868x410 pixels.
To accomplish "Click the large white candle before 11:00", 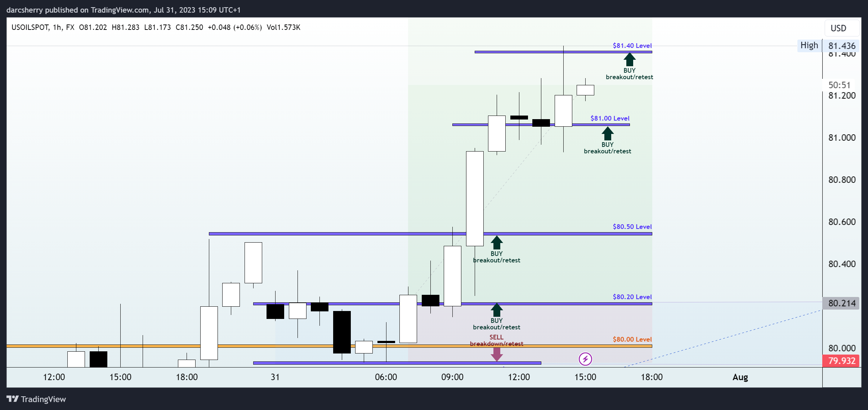I will coord(475,199).
